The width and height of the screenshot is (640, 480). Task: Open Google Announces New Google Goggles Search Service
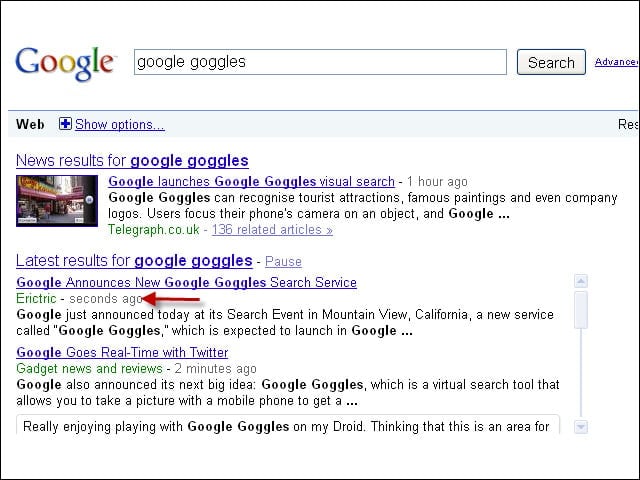[187, 282]
